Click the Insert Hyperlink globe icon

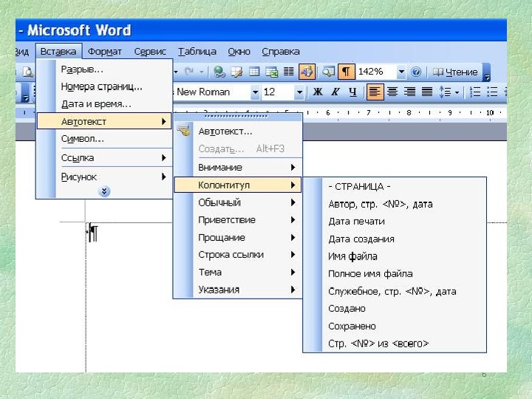[219, 72]
